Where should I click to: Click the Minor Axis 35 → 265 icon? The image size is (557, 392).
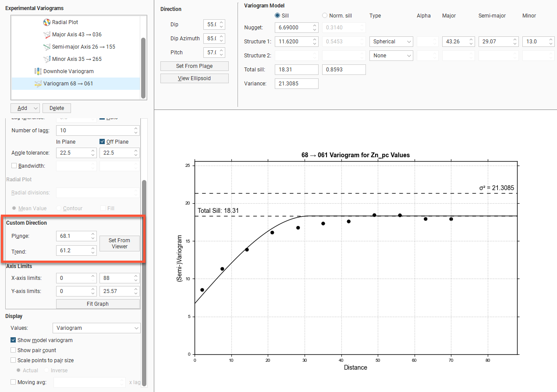(47, 59)
